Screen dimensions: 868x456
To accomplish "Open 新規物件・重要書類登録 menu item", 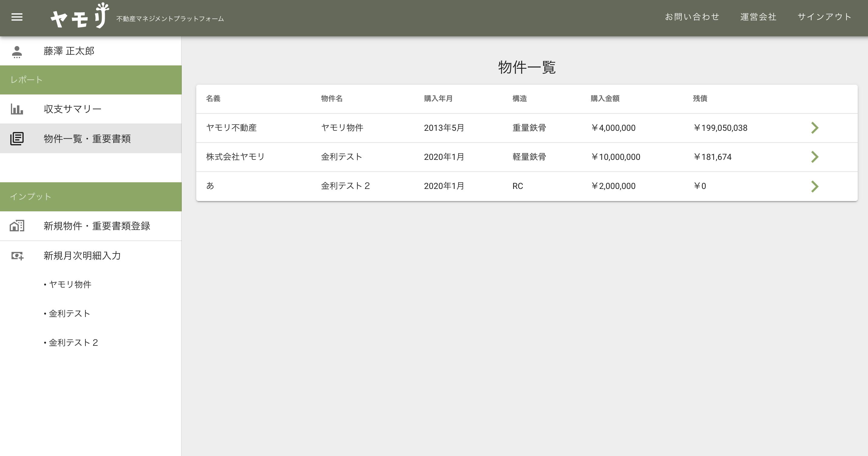I will coord(91,226).
